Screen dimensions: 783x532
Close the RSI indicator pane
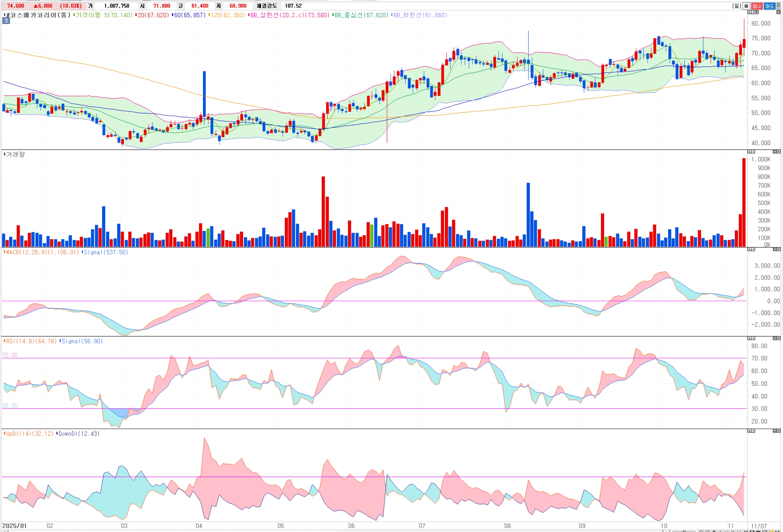778,338
